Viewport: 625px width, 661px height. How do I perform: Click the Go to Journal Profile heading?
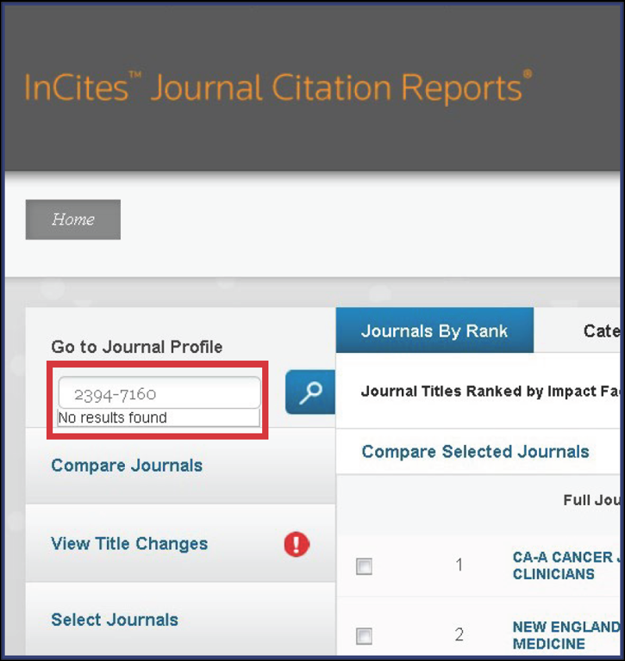137,347
